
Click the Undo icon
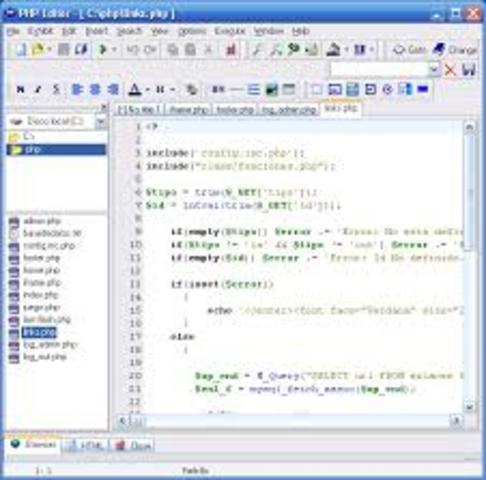133,50
